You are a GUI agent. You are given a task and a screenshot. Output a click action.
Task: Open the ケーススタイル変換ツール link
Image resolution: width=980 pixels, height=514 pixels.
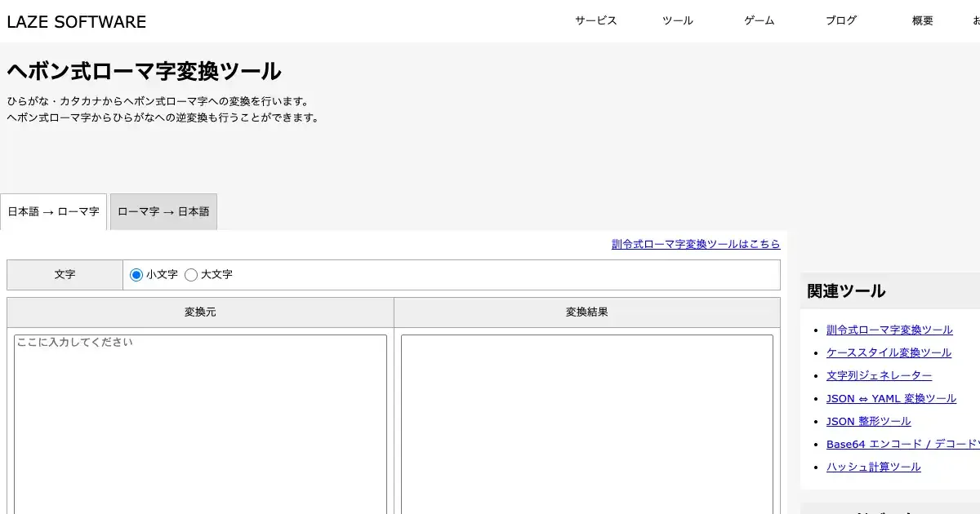click(889, 352)
